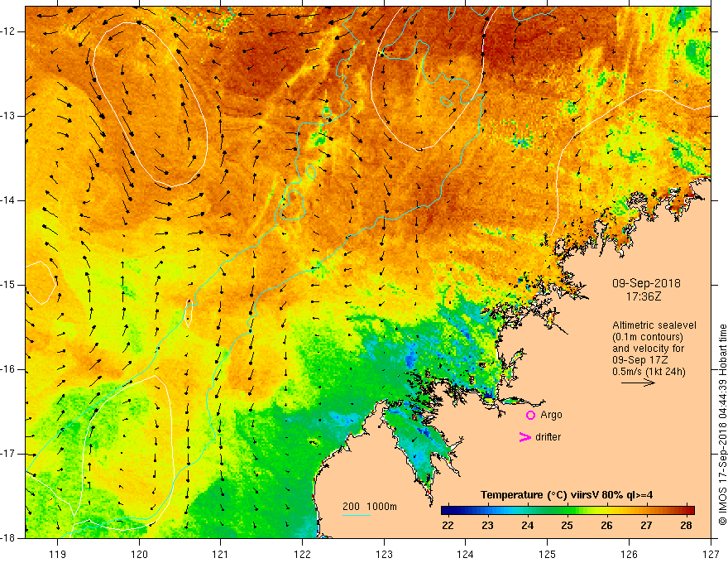Click the color bar value 25

pos(567,526)
